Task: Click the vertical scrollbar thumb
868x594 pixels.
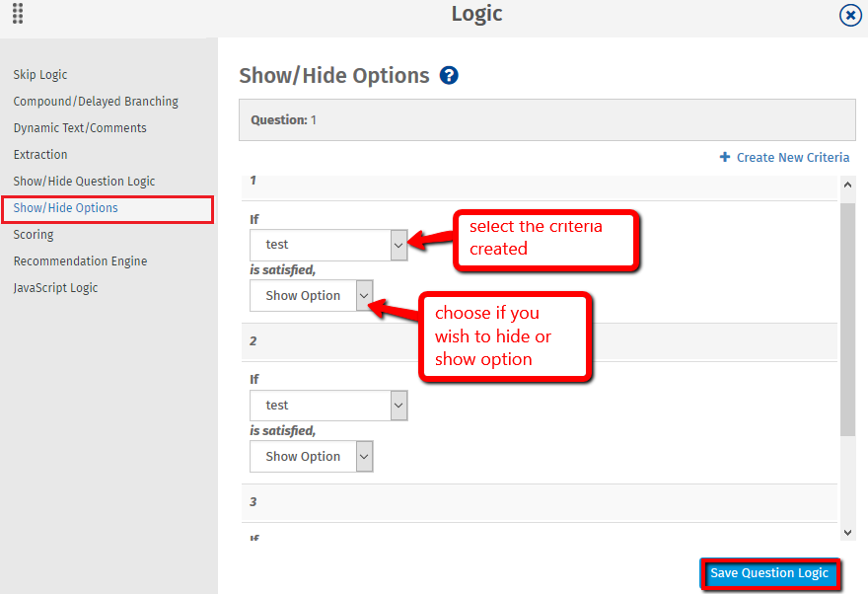Action: [847, 320]
